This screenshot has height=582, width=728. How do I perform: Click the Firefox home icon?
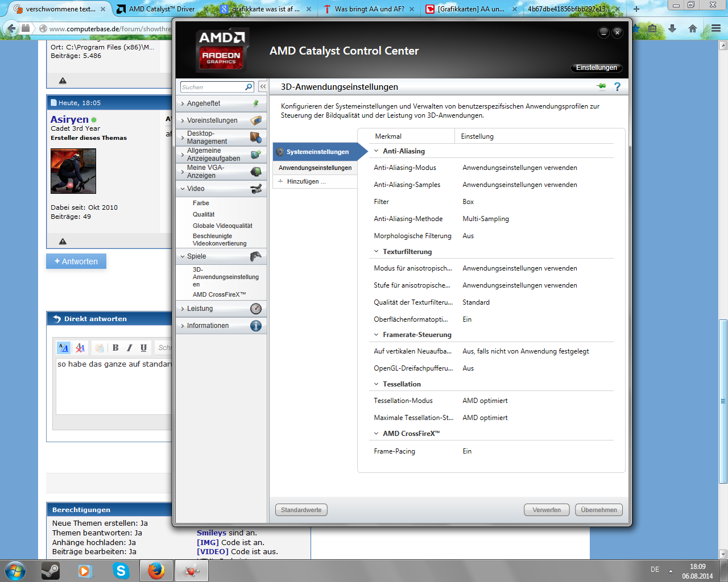(692, 28)
